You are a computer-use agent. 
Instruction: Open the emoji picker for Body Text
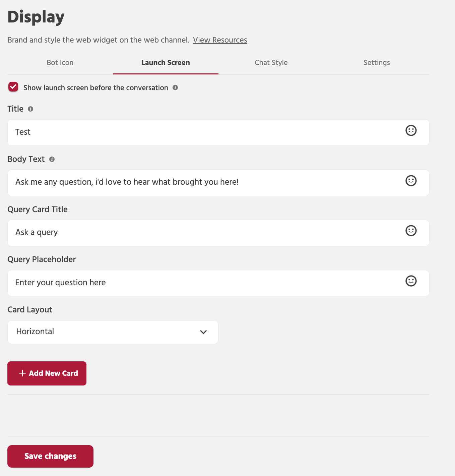pos(411,181)
